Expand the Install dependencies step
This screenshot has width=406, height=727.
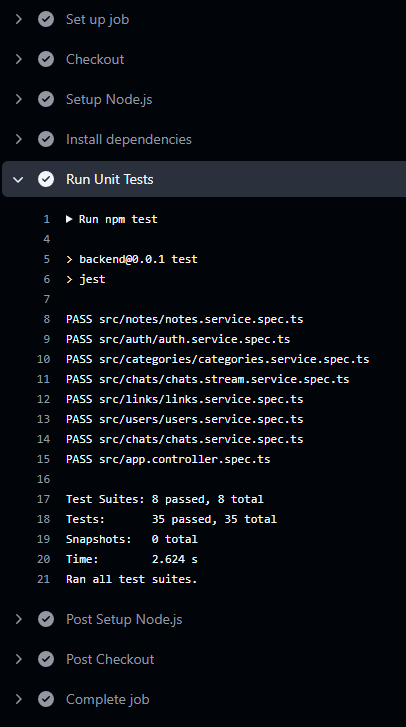(x=19, y=139)
